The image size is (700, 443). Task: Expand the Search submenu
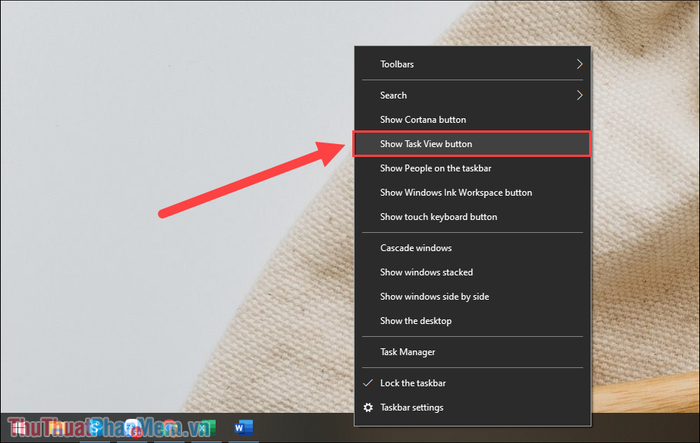pos(473,95)
